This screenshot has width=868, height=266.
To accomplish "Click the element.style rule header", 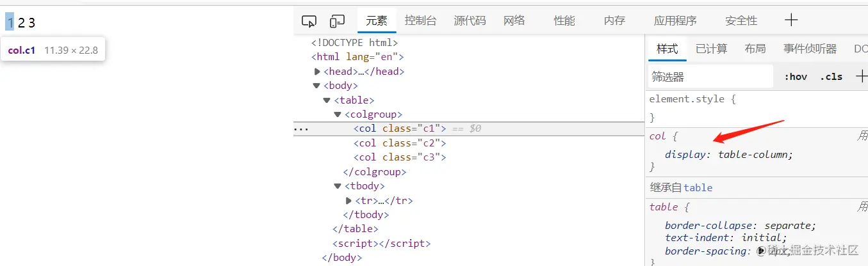I will pyautogui.click(x=692, y=99).
